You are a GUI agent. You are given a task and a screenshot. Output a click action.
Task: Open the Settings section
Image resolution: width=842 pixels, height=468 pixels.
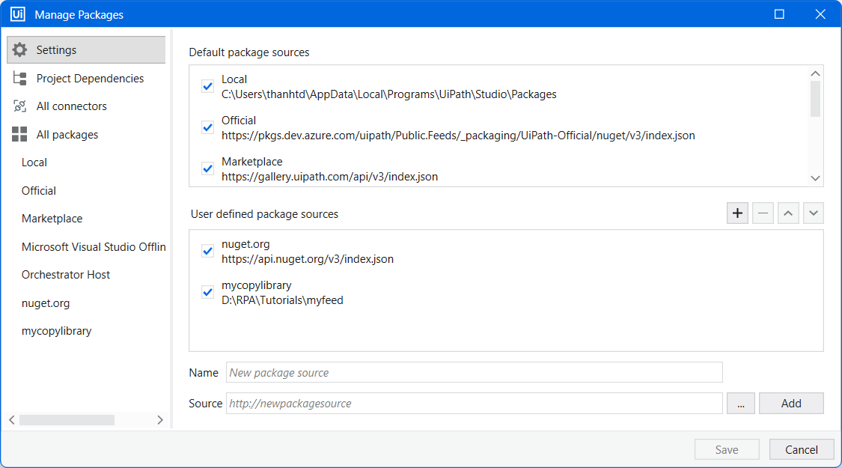86,50
